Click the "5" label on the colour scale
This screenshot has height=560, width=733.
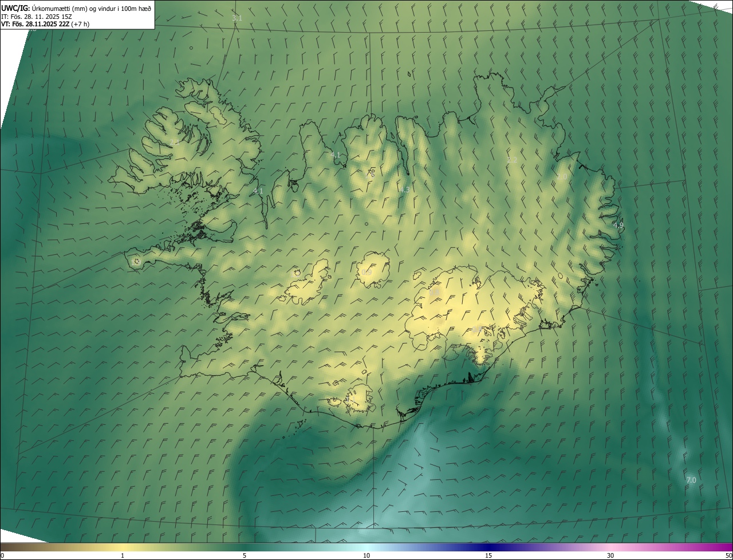(245, 555)
